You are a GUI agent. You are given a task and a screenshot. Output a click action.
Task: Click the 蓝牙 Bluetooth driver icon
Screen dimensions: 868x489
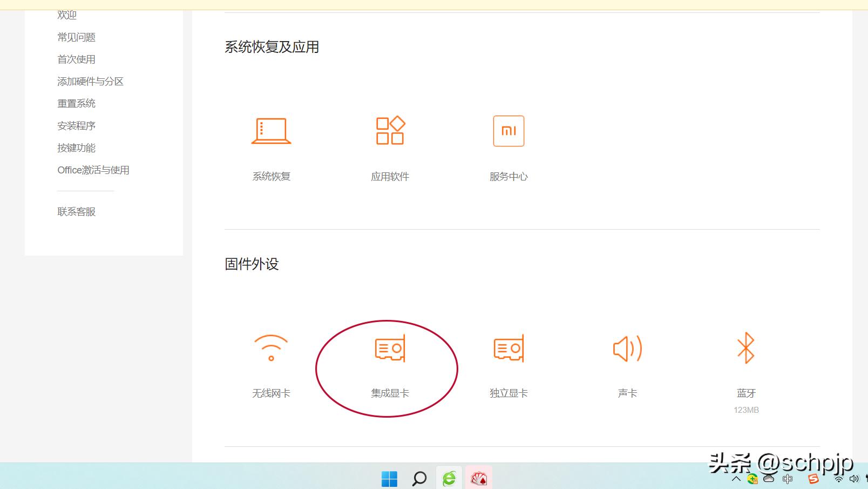pos(747,349)
